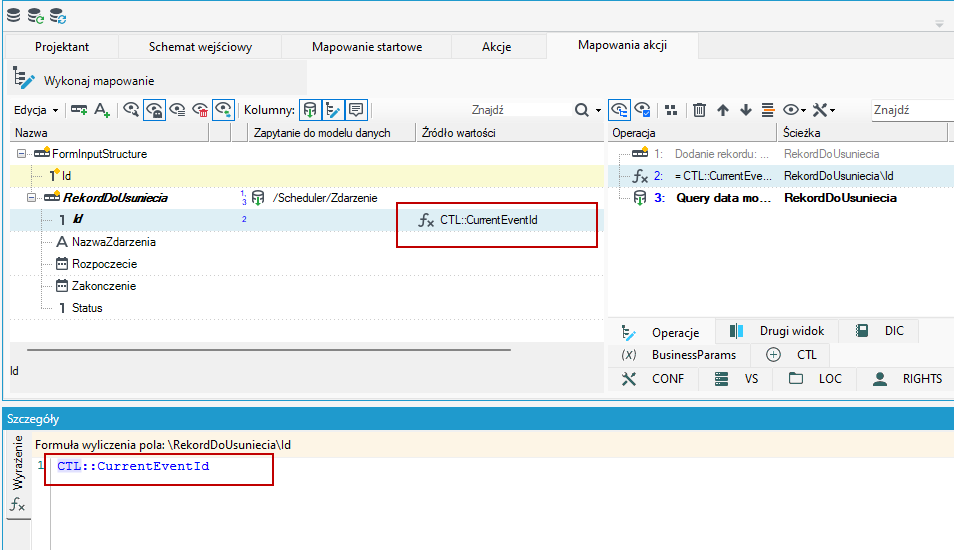Toggle the value source column button
The height and width of the screenshot is (550, 954).
click(333, 110)
